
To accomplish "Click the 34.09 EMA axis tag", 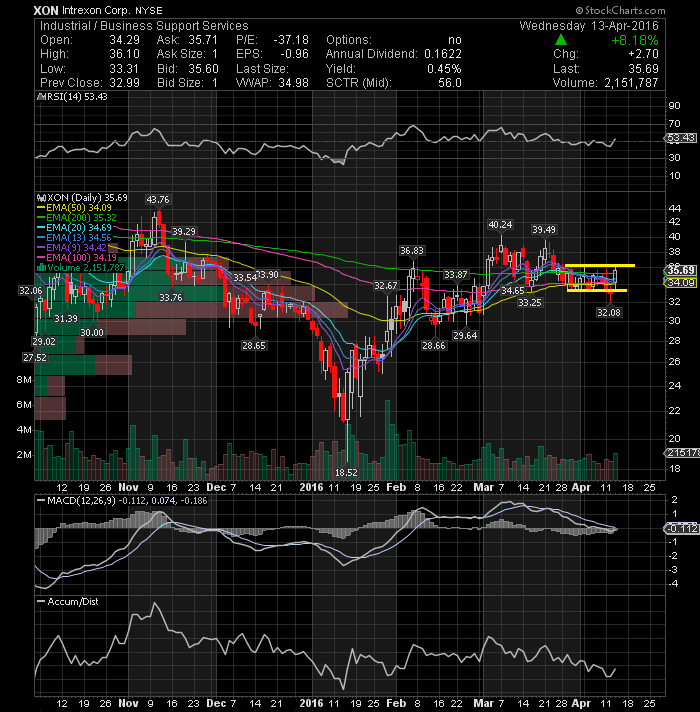I will tap(681, 282).
